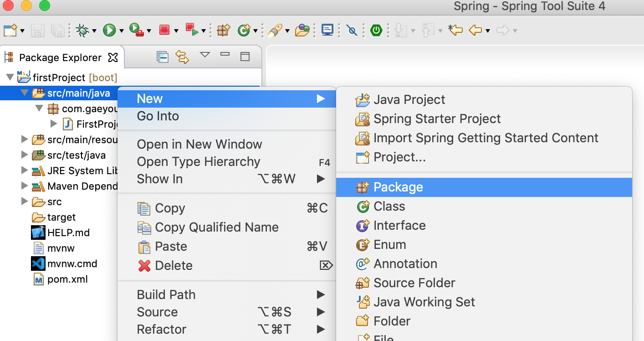Open the Back history dropdown arrow

[488, 31]
